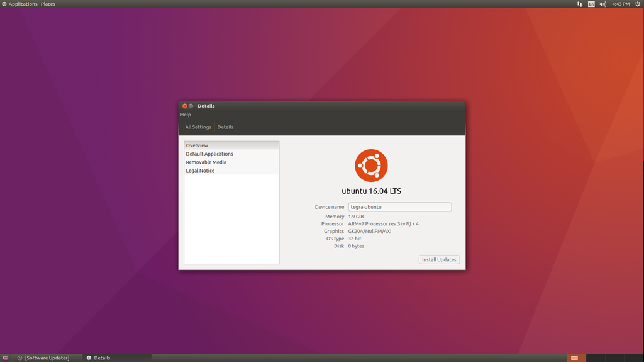Click the disk value '0 bytes'

356,246
